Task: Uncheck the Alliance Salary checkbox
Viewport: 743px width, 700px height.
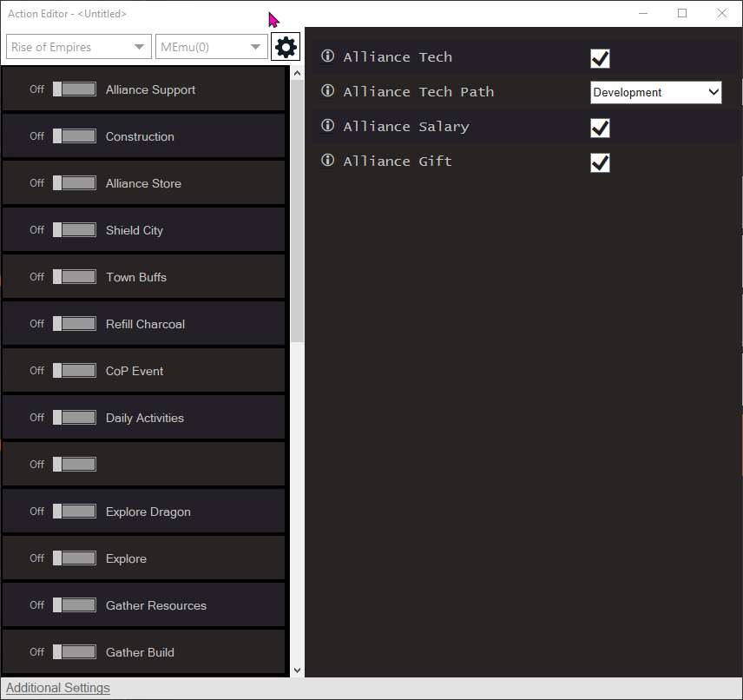Action: click(600, 128)
